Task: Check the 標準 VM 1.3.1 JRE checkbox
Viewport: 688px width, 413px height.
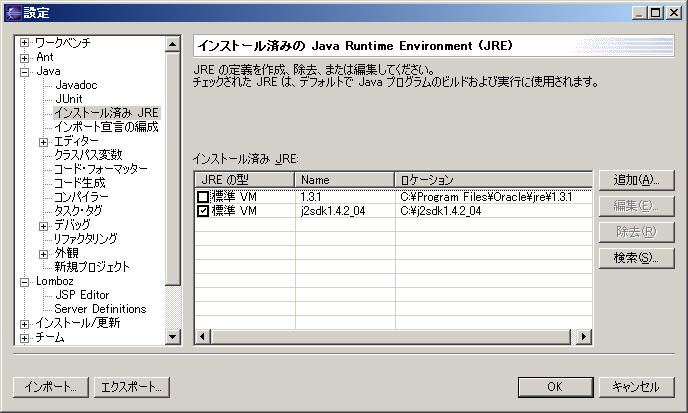Action: tap(203, 197)
